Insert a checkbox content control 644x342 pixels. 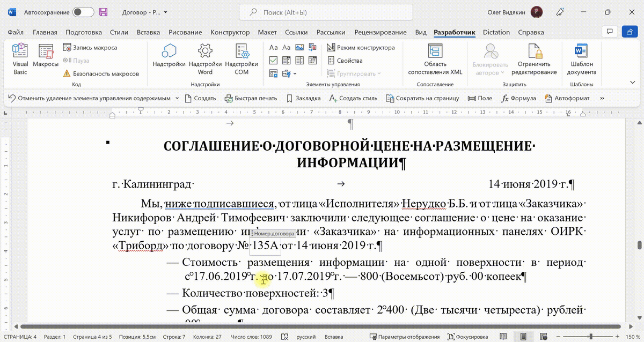[274, 60]
